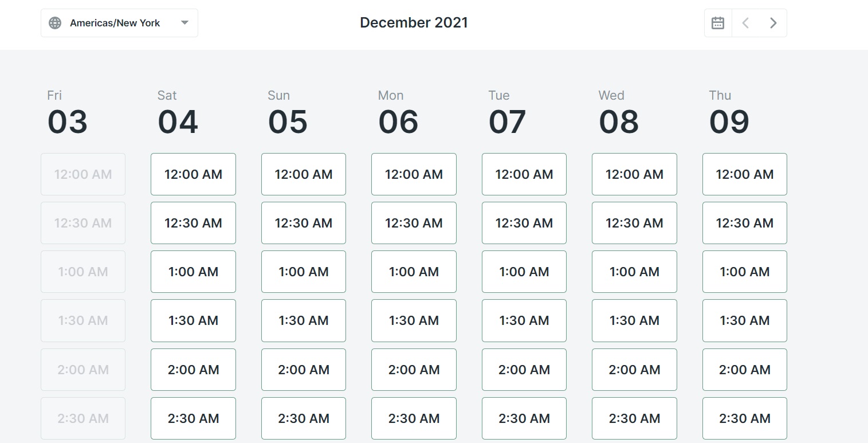The height and width of the screenshot is (443, 868).
Task: Open the Americas/New York timezone selector
Action: click(x=119, y=23)
